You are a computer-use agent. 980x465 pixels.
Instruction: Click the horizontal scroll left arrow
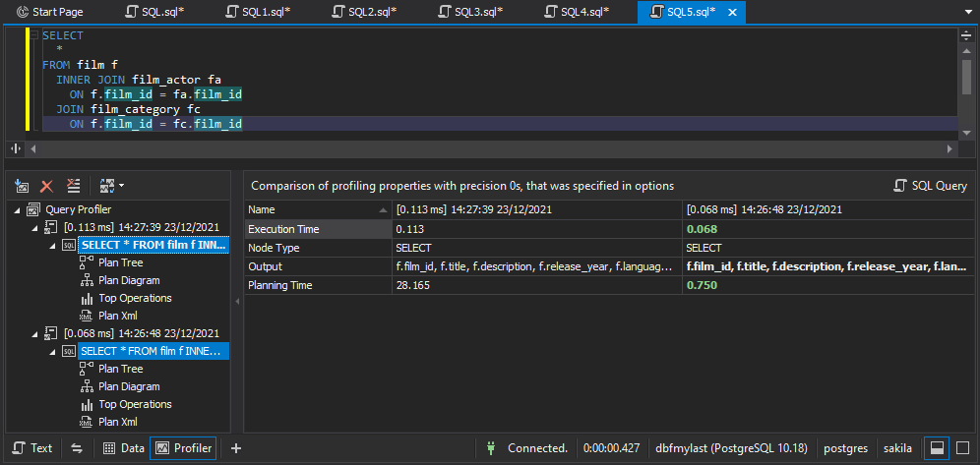[33, 149]
